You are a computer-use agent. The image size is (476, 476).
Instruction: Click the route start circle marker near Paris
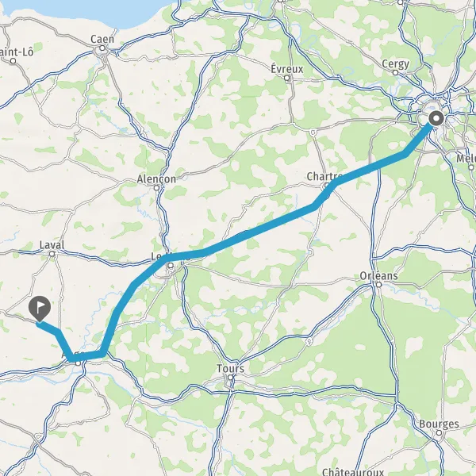pyautogui.click(x=436, y=118)
